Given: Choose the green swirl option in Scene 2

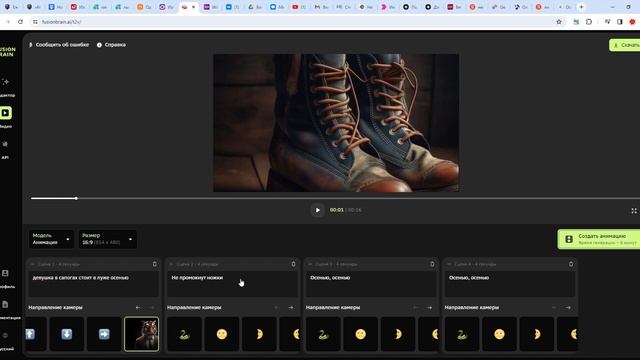Looking at the screenshot, I should 184,334.
